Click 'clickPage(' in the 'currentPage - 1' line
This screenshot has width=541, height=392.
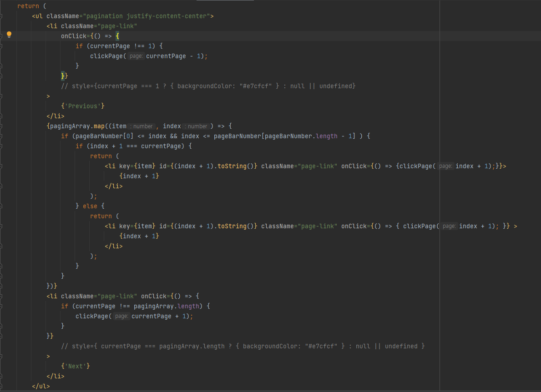[x=108, y=56]
